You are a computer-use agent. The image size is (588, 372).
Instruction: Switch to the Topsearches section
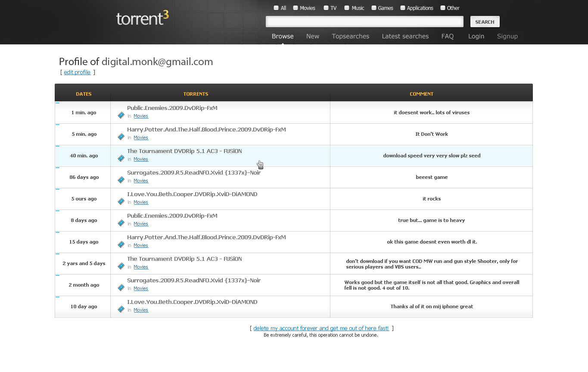[x=350, y=36]
